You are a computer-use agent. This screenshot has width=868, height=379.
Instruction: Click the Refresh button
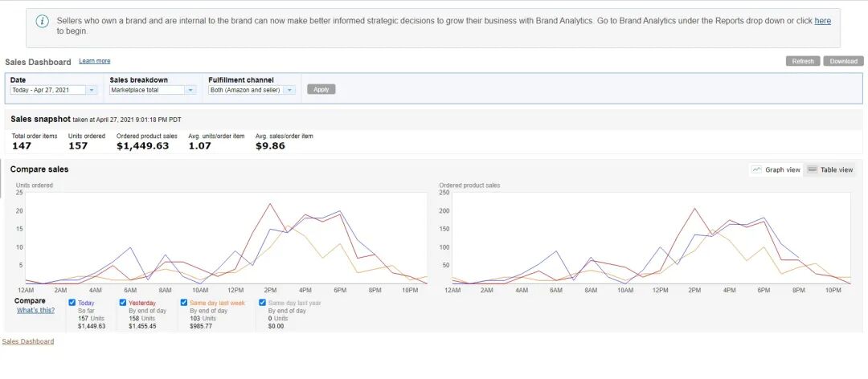click(803, 61)
